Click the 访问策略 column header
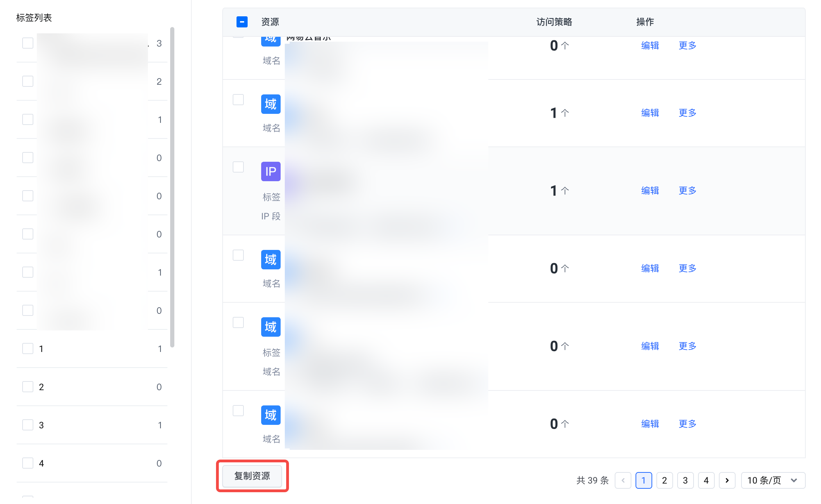The width and height of the screenshot is (821, 504). pos(554,22)
